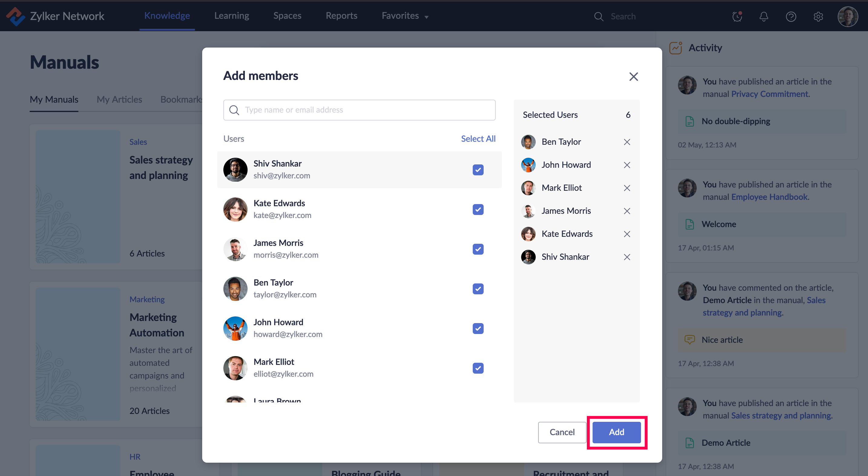This screenshot has width=868, height=476.
Task: Switch to My Articles tab
Action: pos(119,99)
